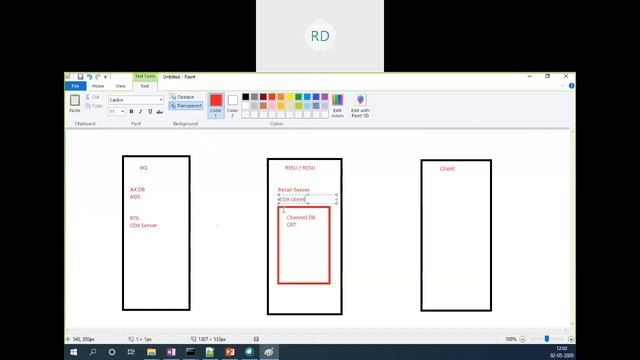Click Edit with Paint 3D
Image resolution: width=640 pixels, height=360 pixels.
click(360, 105)
